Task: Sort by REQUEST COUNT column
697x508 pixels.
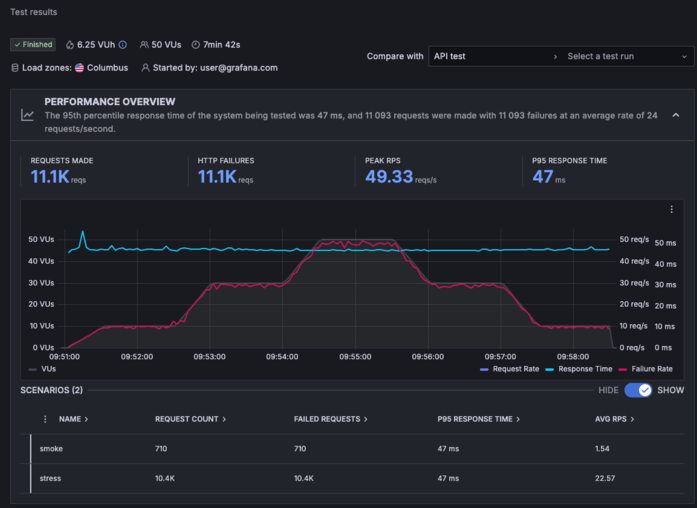Action: point(190,419)
